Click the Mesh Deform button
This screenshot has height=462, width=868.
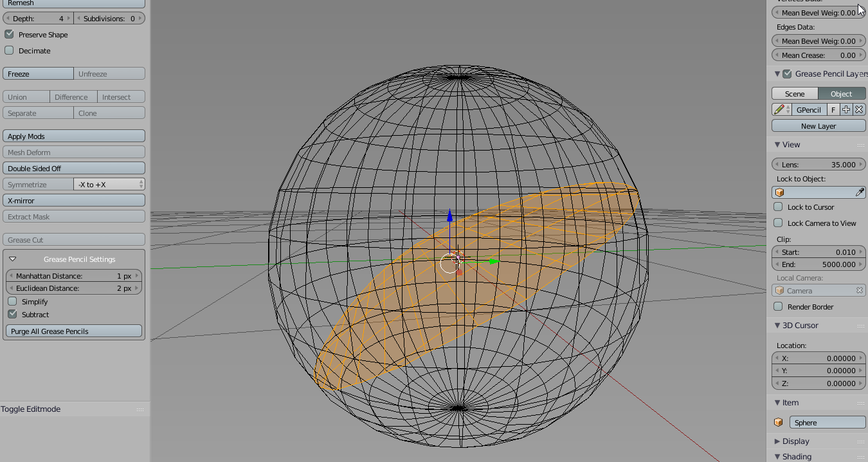point(74,152)
